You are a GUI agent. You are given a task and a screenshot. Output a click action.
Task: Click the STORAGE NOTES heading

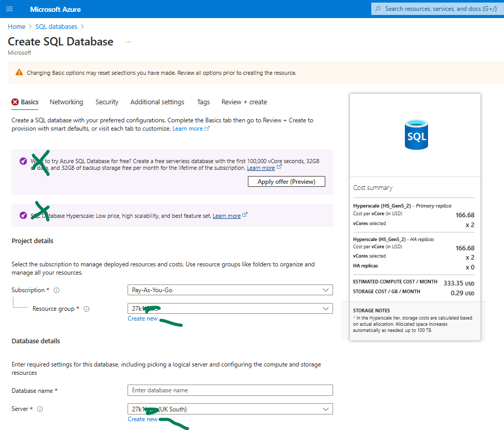click(x=371, y=310)
